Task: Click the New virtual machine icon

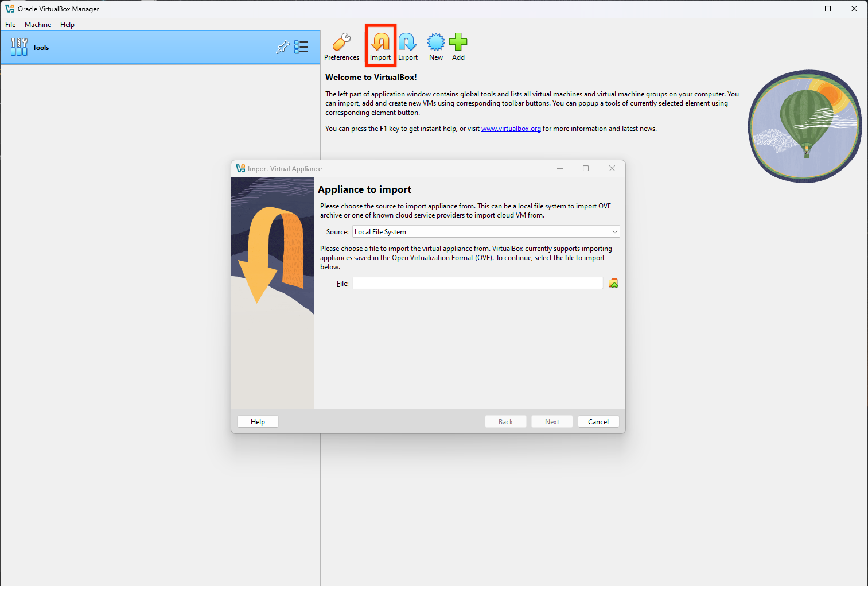Action: tap(435, 46)
